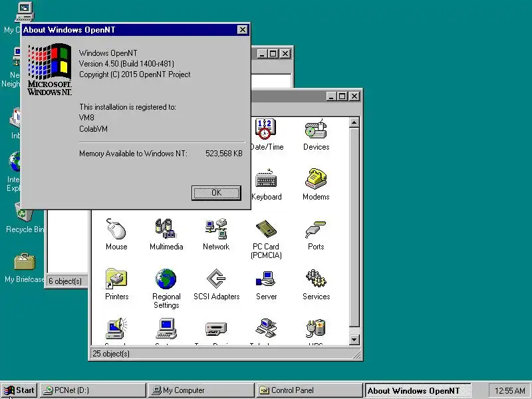This screenshot has height=399, width=532.
Task: Click OK in About Windows OpenNT dialog
Action: point(216,193)
